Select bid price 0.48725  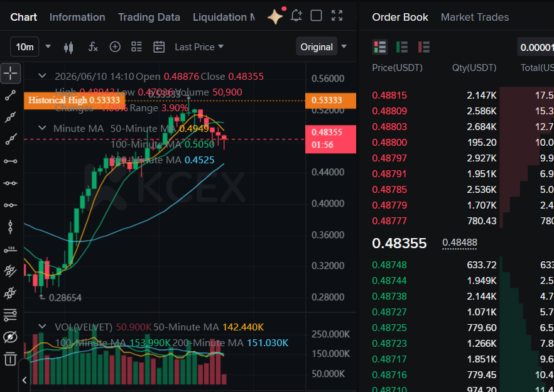pos(389,328)
